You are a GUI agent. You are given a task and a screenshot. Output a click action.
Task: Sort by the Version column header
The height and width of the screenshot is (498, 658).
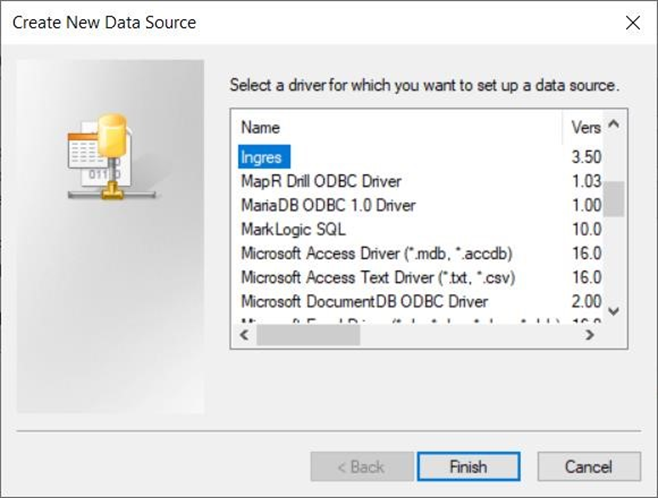(585, 128)
